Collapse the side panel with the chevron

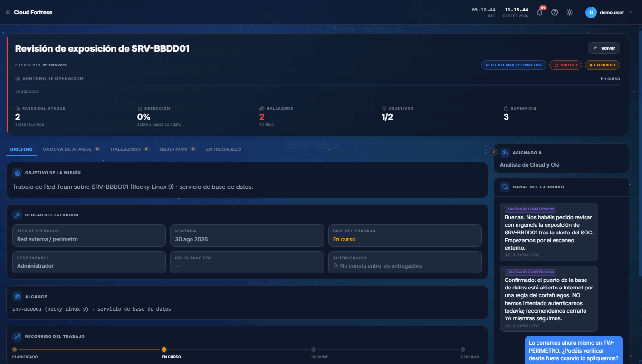pyautogui.click(x=494, y=152)
